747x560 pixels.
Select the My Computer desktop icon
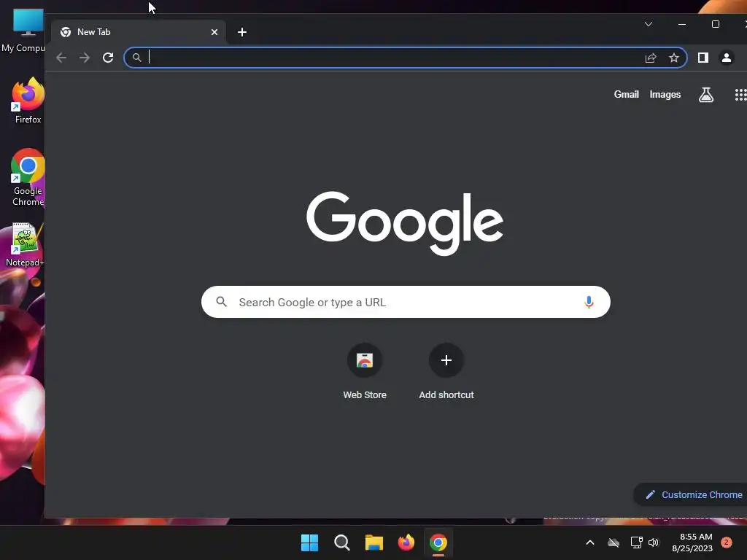click(x=23, y=31)
